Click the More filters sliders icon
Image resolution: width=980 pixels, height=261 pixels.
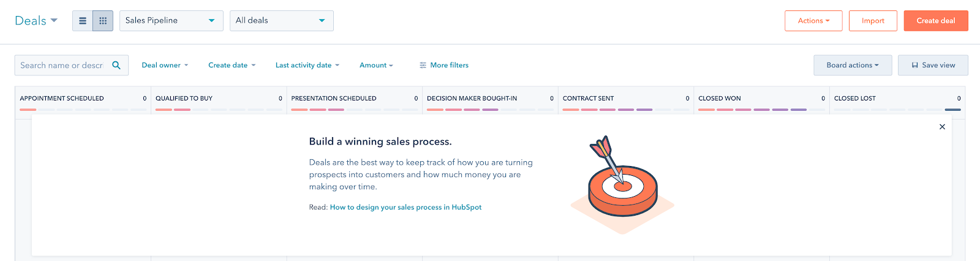(423, 65)
